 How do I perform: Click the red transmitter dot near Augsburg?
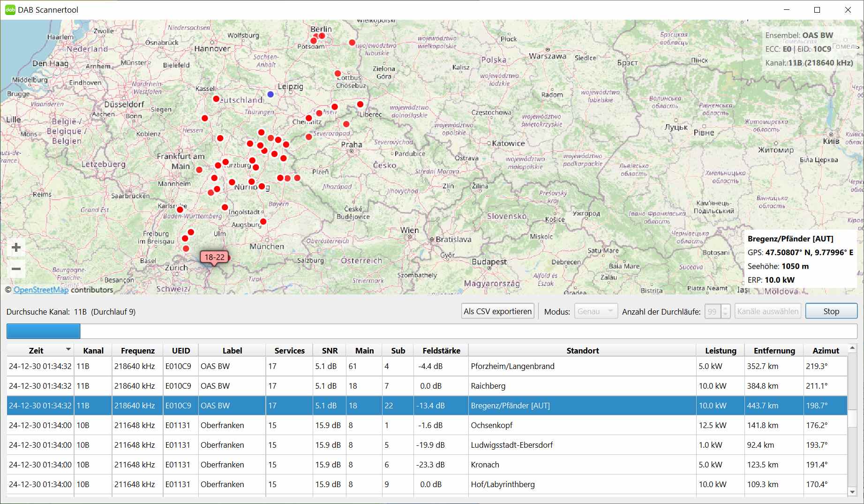pyautogui.click(x=263, y=222)
